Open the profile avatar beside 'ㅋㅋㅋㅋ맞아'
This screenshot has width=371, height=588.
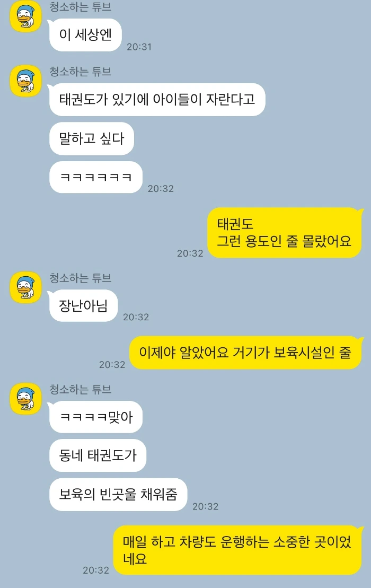[x=25, y=399]
